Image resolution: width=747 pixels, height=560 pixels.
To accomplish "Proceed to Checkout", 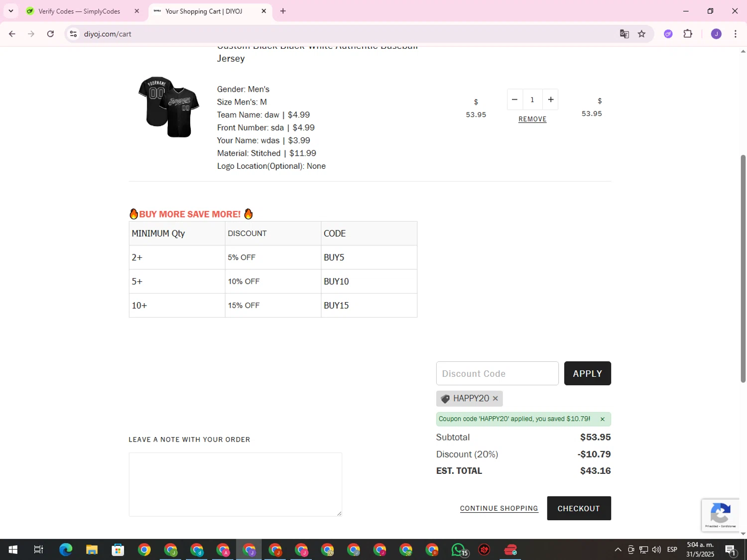I will coord(579,508).
